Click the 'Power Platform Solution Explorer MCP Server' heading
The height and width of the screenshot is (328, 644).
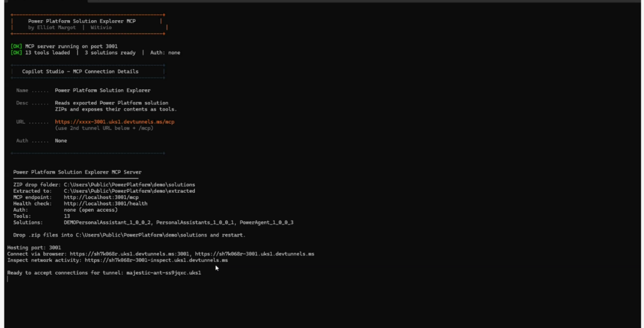pos(77,172)
